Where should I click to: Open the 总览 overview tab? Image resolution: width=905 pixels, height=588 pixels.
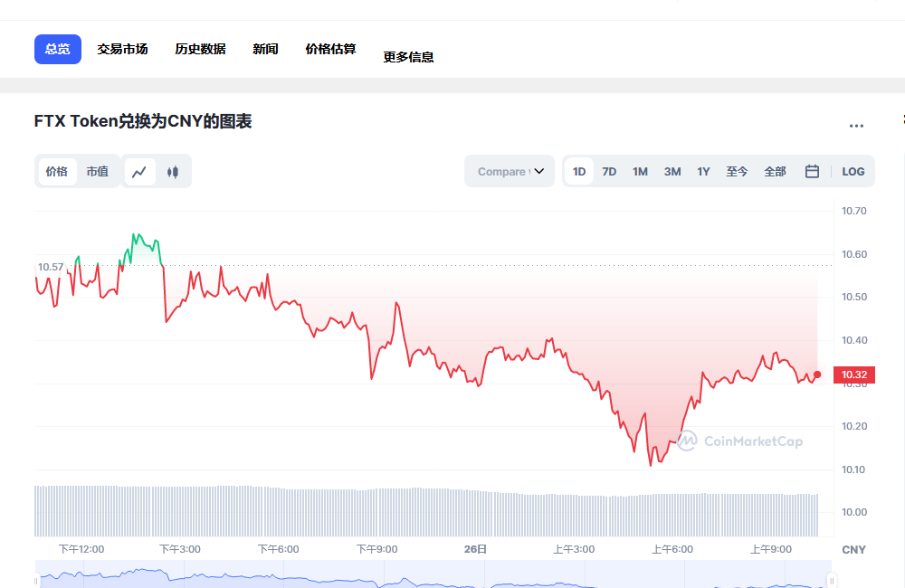[x=58, y=49]
